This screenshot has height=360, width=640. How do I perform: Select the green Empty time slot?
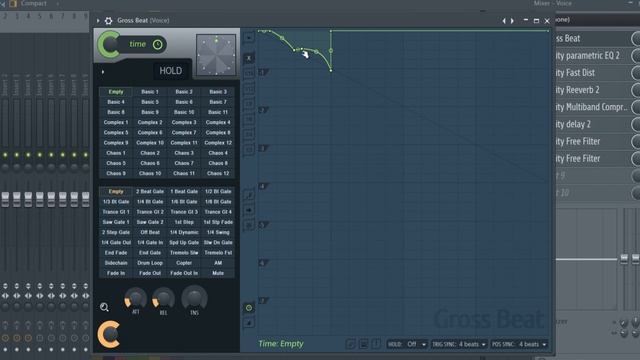tap(116, 92)
